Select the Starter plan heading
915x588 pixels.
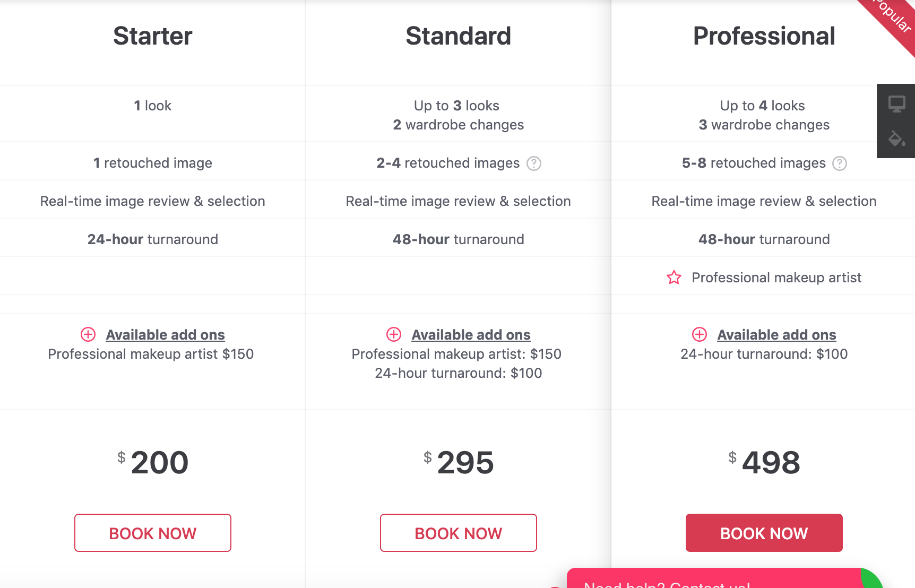153,36
